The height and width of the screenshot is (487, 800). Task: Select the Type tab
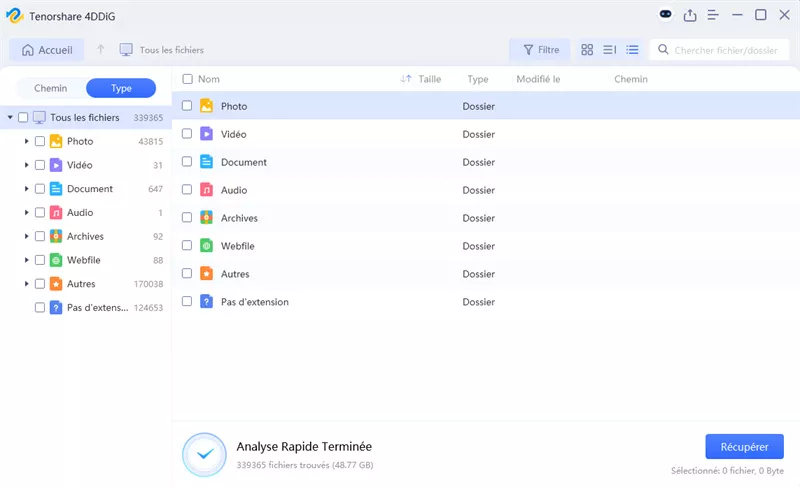pyautogui.click(x=121, y=88)
